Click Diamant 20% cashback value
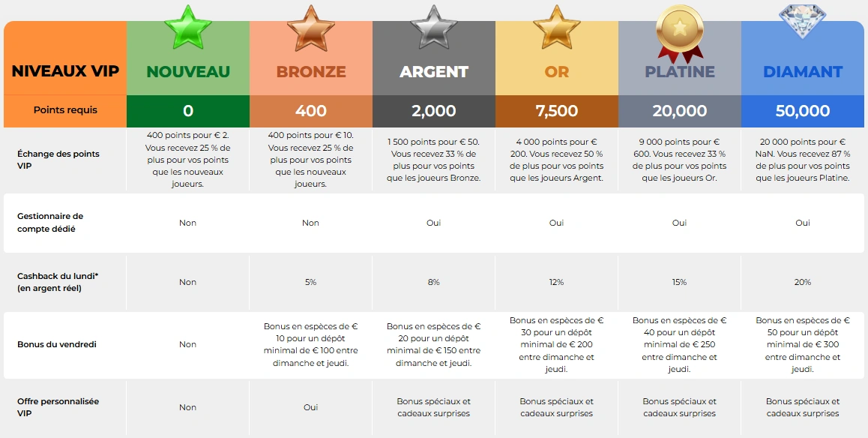This screenshot has height=438, width=868. pyautogui.click(x=803, y=282)
